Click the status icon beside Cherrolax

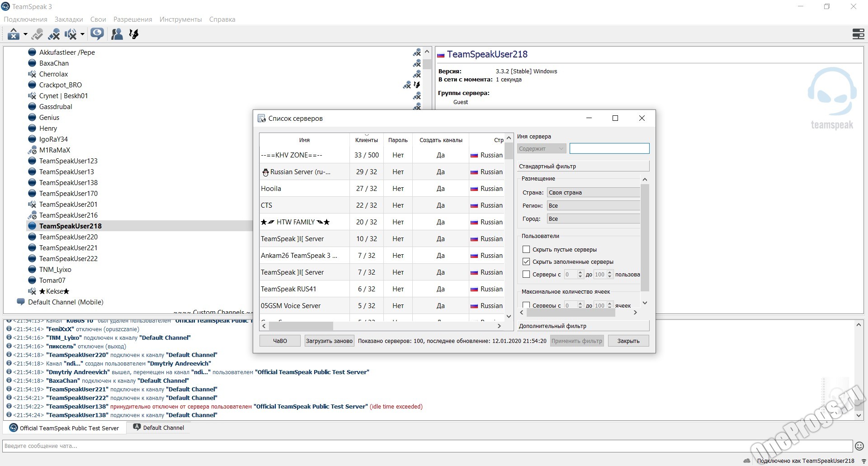coord(32,74)
